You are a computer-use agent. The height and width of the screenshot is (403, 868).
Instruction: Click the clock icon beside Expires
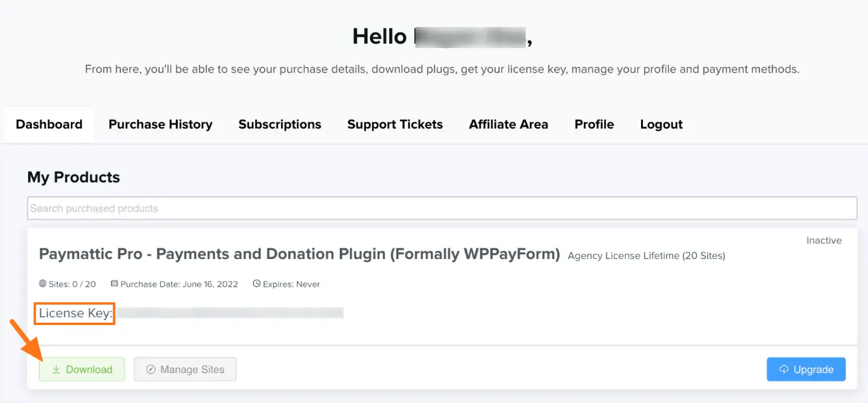[x=256, y=284]
